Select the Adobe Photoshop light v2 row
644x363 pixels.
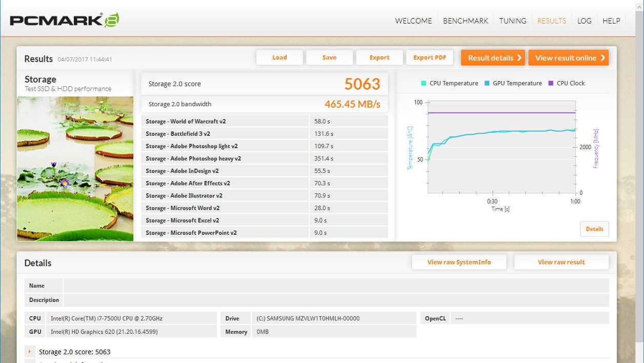point(265,146)
